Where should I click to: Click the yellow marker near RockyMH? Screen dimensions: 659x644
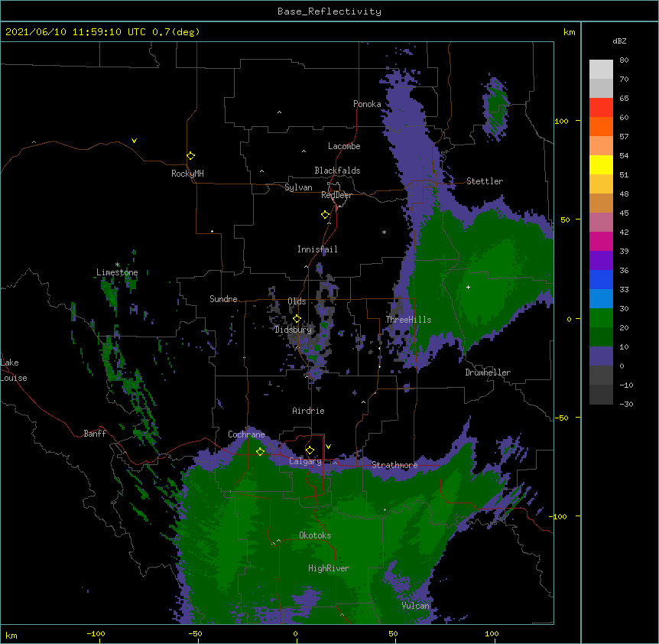point(191,156)
